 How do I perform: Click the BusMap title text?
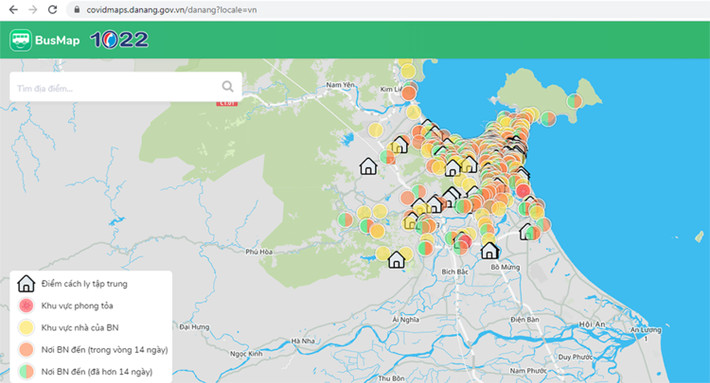coord(57,40)
